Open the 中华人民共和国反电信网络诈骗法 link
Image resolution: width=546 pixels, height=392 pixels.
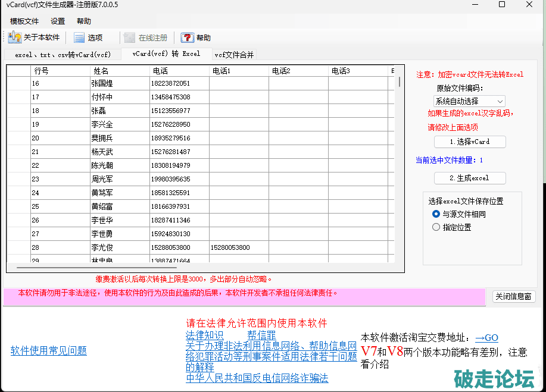tap(257, 378)
